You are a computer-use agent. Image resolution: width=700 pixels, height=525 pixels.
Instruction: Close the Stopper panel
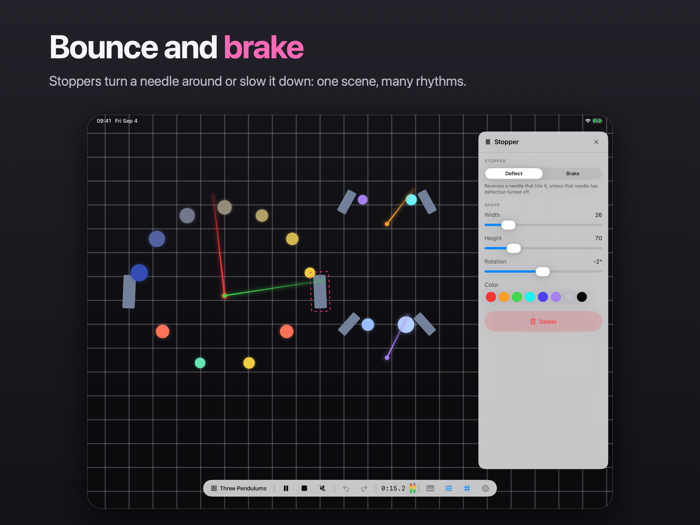coord(596,142)
